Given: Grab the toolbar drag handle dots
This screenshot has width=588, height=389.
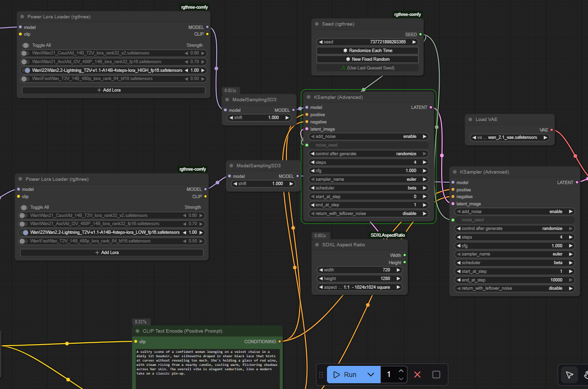Looking at the screenshot, I should tap(321, 375).
